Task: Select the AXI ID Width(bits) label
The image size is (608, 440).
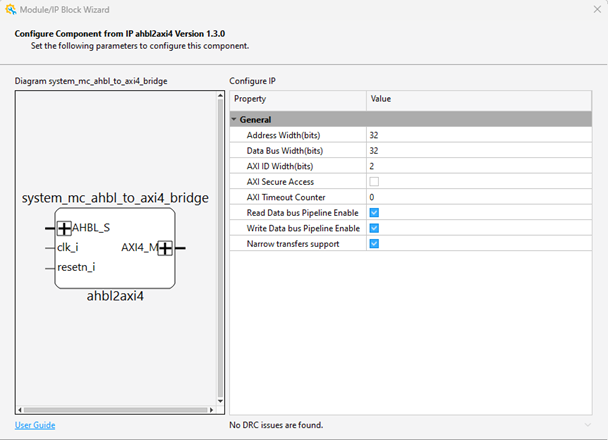Action: point(280,166)
